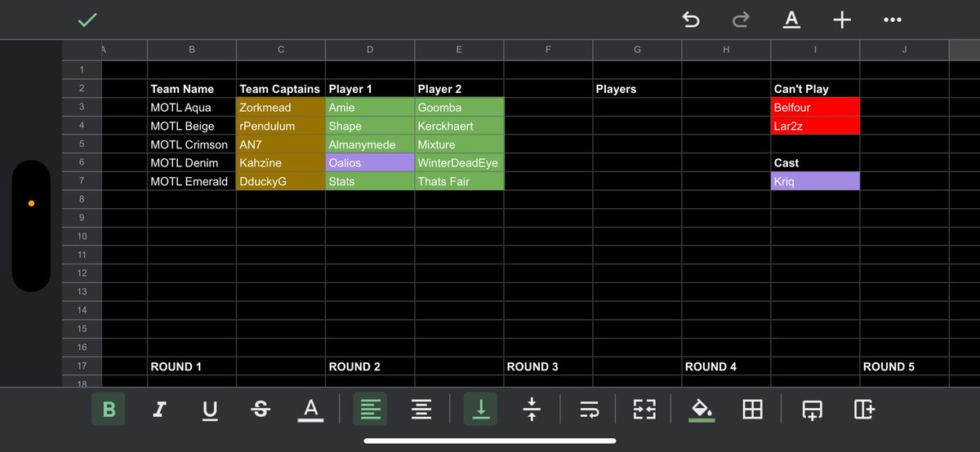
Task: Select the DduckyG captain cell
Action: 281,181
